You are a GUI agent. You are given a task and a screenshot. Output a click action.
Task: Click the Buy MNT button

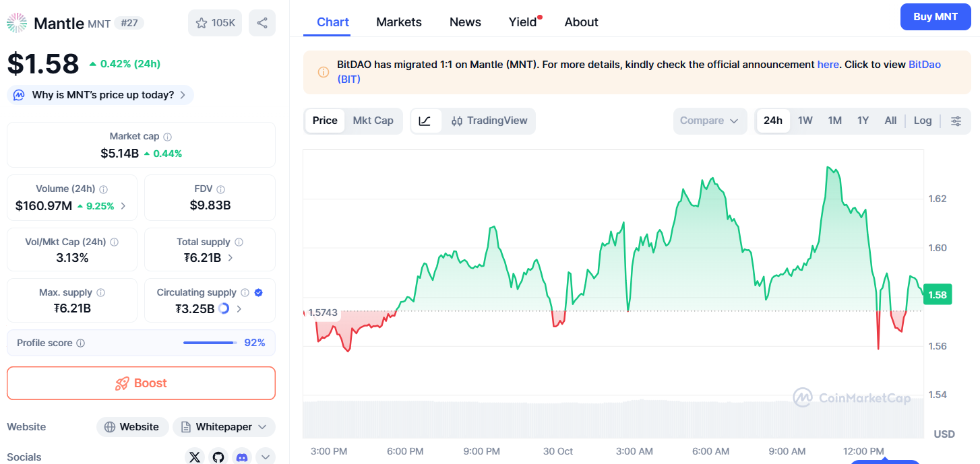click(935, 17)
